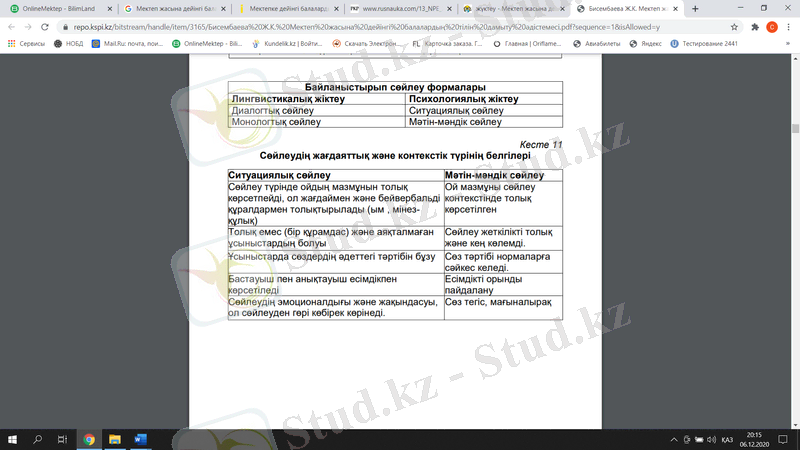Open the Windows Start menu
The image size is (800, 450).
pos(12,439)
